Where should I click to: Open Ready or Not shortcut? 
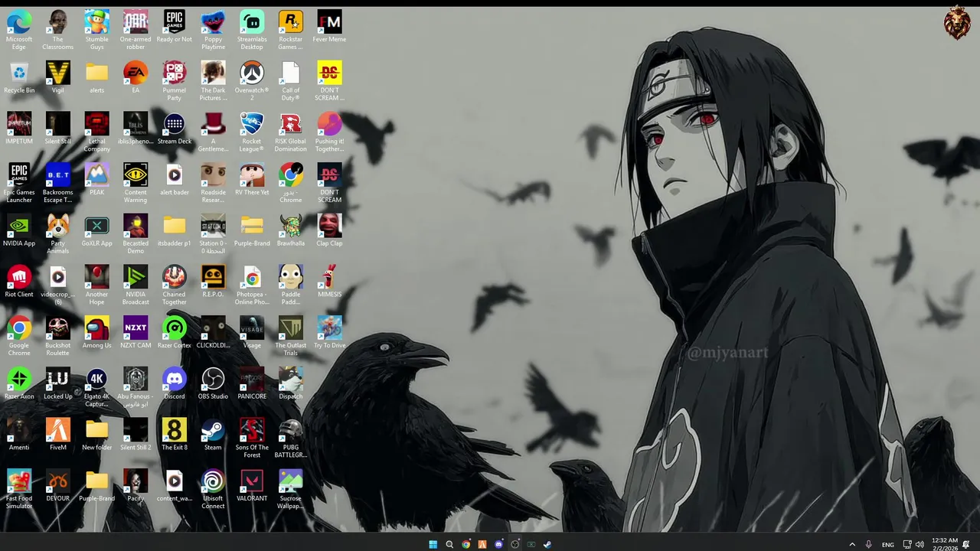pyautogui.click(x=175, y=27)
